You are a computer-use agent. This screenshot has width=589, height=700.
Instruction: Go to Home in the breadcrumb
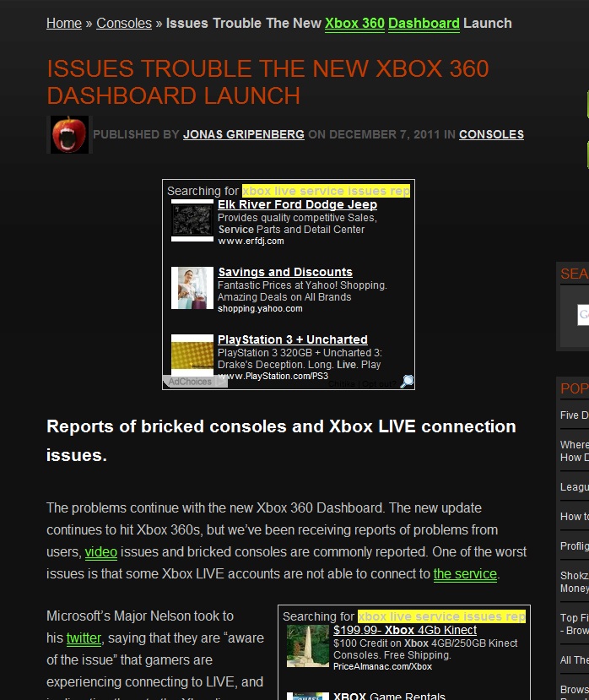tap(64, 23)
